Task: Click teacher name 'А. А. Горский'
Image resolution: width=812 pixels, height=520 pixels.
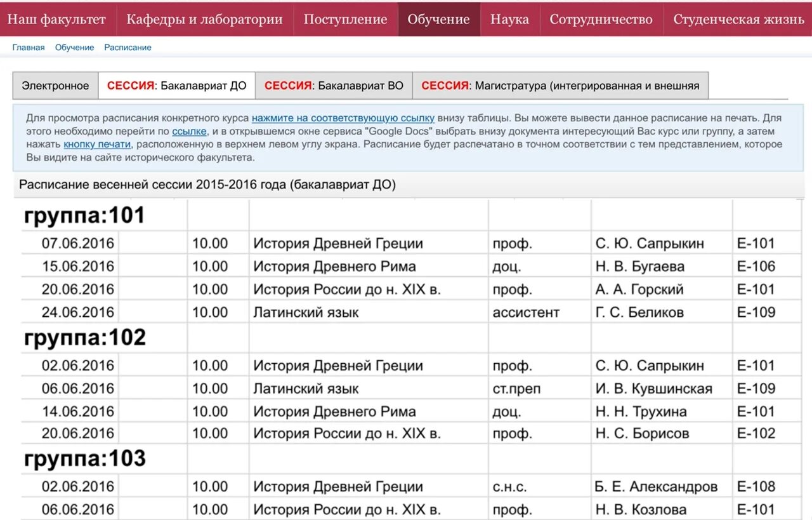Action: 639,289
